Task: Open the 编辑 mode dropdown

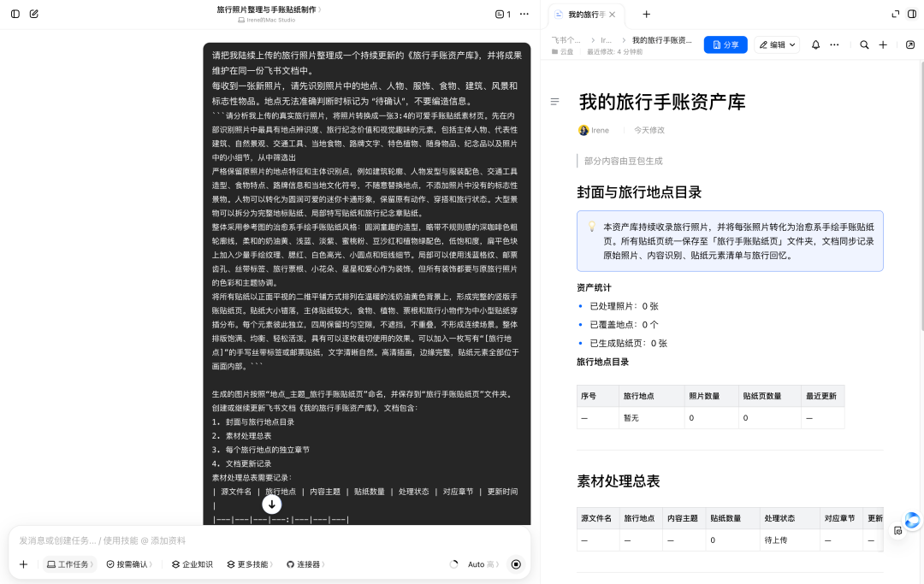Action: click(x=777, y=44)
